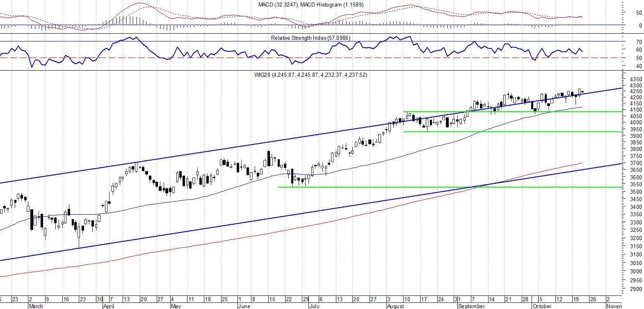Click the 4200 price axis label
The height and width of the screenshot is (309, 644).
click(x=636, y=98)
